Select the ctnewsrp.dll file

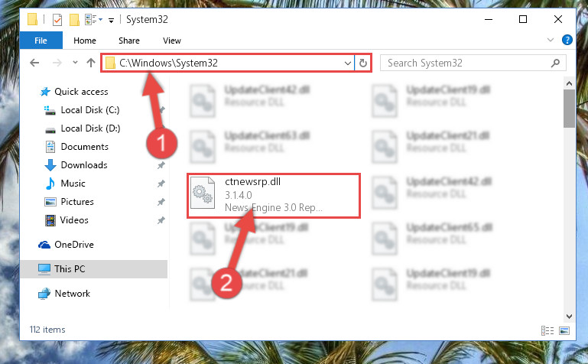274,196
